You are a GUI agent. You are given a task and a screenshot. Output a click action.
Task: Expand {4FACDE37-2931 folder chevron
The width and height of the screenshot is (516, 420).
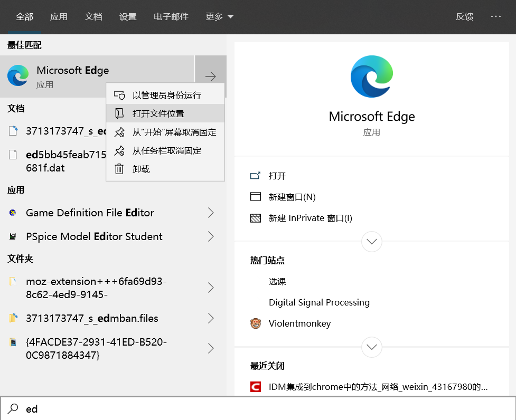tap(211, 348)
